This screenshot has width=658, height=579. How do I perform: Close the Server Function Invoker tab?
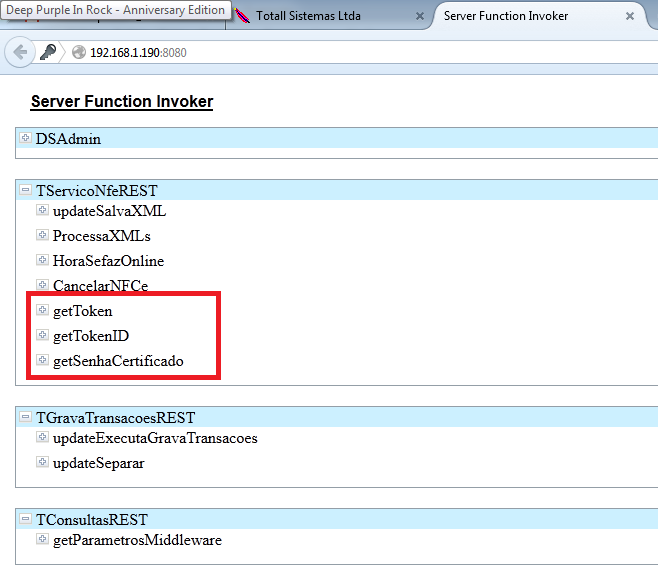pyautogui.click(x=629, y=16)
